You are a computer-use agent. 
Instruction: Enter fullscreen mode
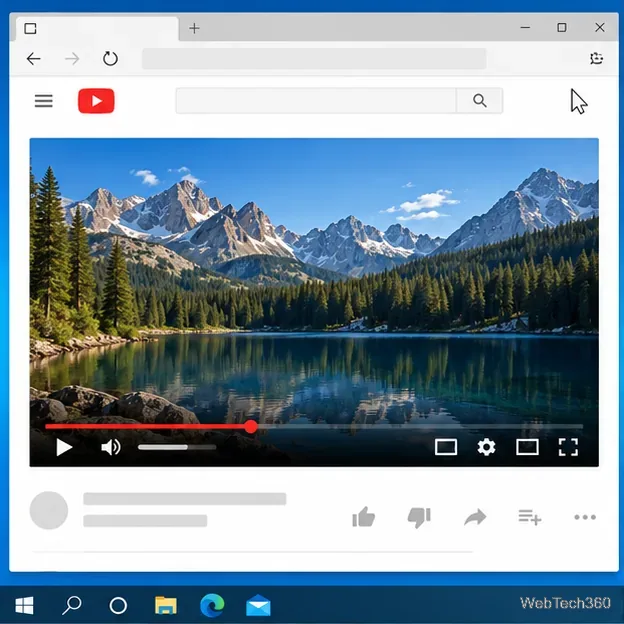(x=568, y=447)
